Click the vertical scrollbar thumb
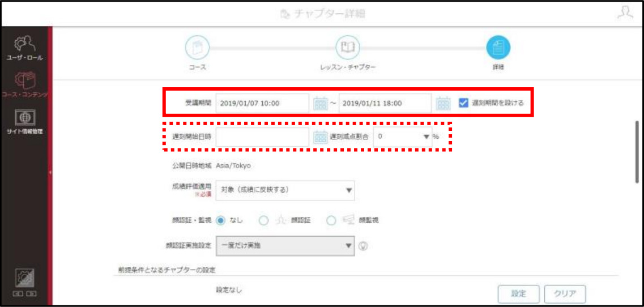Screen dimensions: 644x307 coord(637,152)
